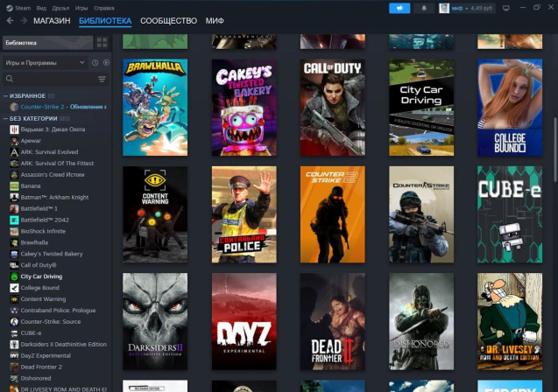Sort by recent activity clock icon
The height and width of the screenshot is (392, 558).
[x=95, y=63]
